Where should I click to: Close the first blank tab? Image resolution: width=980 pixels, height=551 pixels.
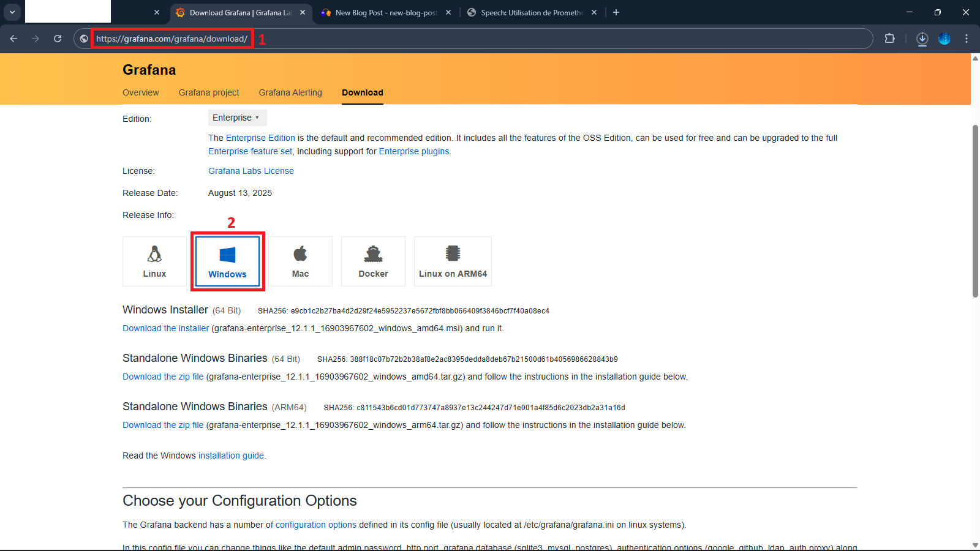[157, 12]
